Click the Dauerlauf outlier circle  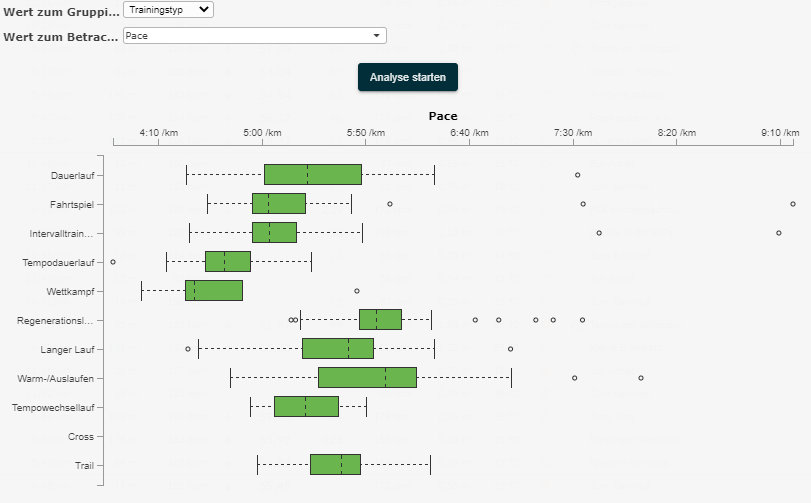tap(577, 175)
